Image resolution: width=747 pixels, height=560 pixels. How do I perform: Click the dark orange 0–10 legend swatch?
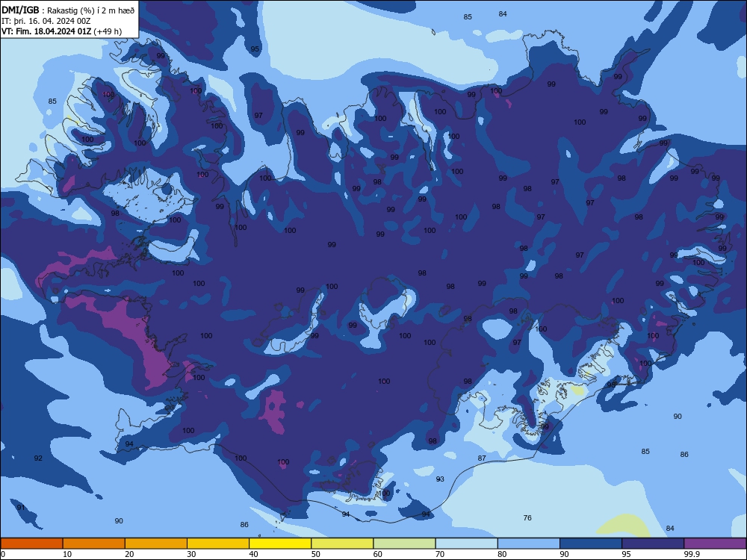(31, 544)
